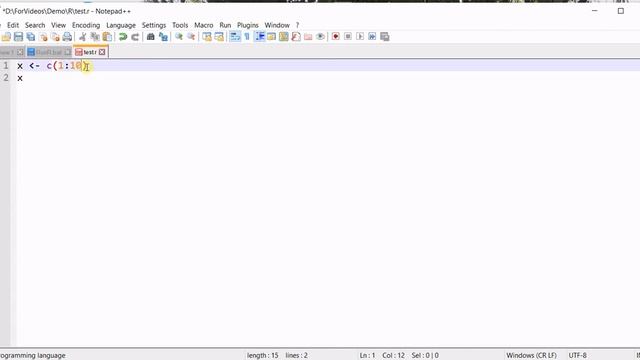
Task: Click the Print toolbar icon
Action: tap(67, 37)
